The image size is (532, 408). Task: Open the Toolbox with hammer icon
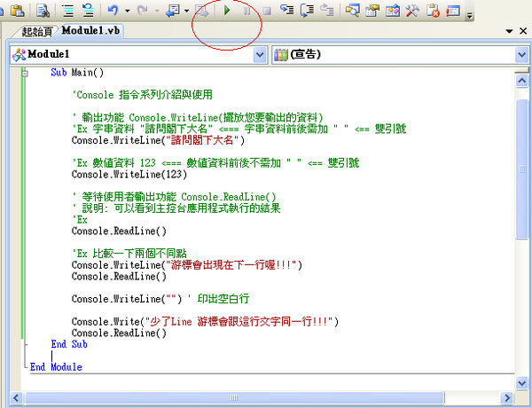[412, 11]
